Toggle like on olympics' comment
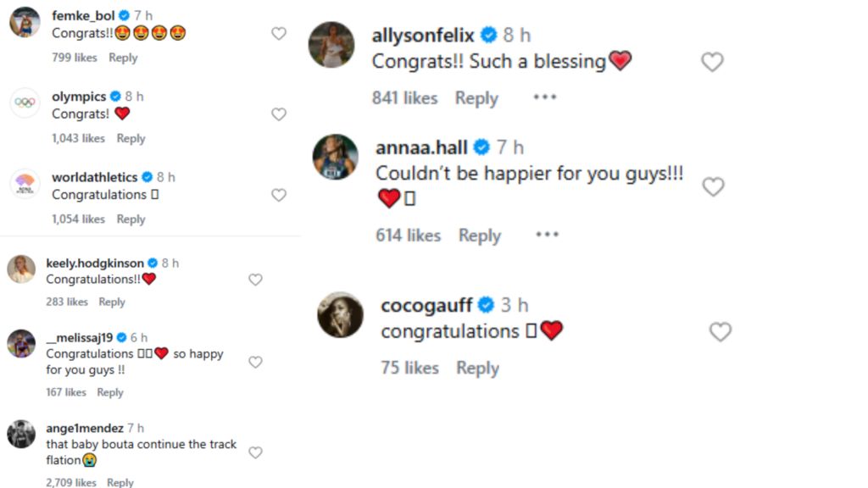868x488 pixels. 278,114
